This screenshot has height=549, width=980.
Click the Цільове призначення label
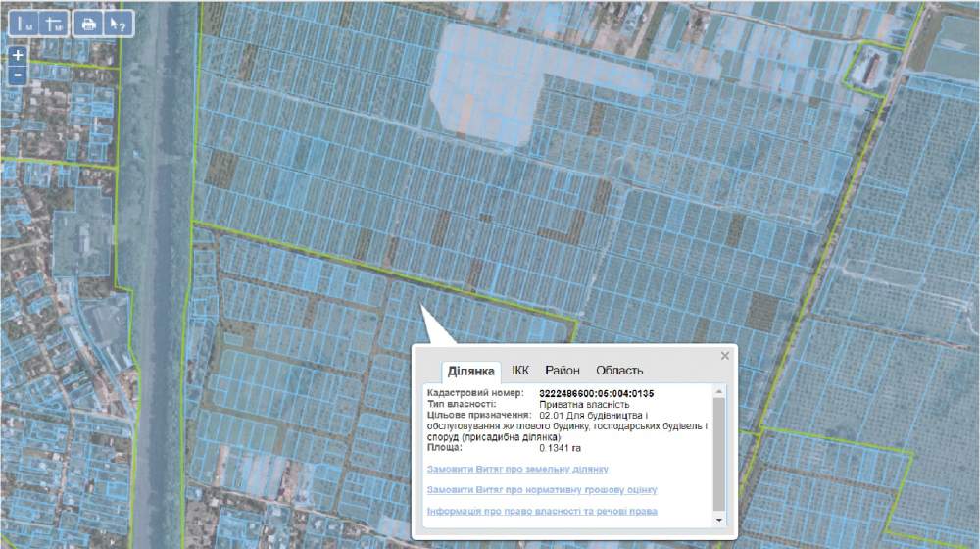(479, 416)
